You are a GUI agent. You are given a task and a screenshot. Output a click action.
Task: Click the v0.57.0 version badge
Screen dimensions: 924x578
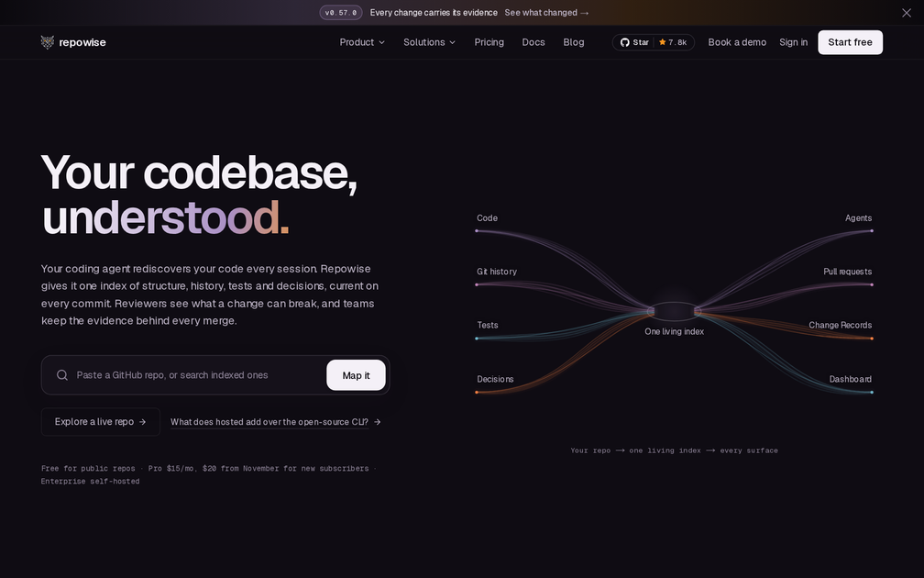(341, 13)
